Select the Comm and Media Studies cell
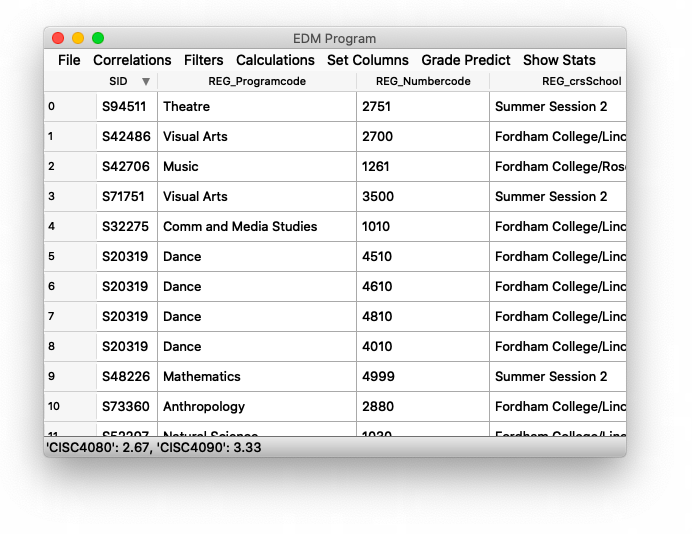 [256, 227]
